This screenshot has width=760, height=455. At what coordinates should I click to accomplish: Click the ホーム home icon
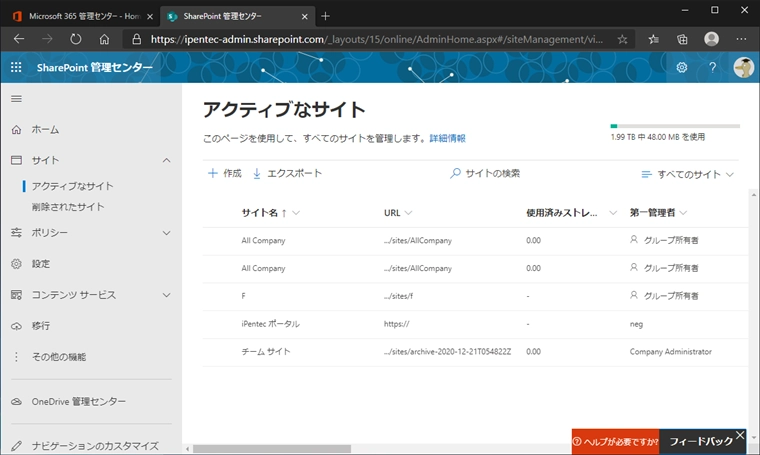(x=16, y=129)
